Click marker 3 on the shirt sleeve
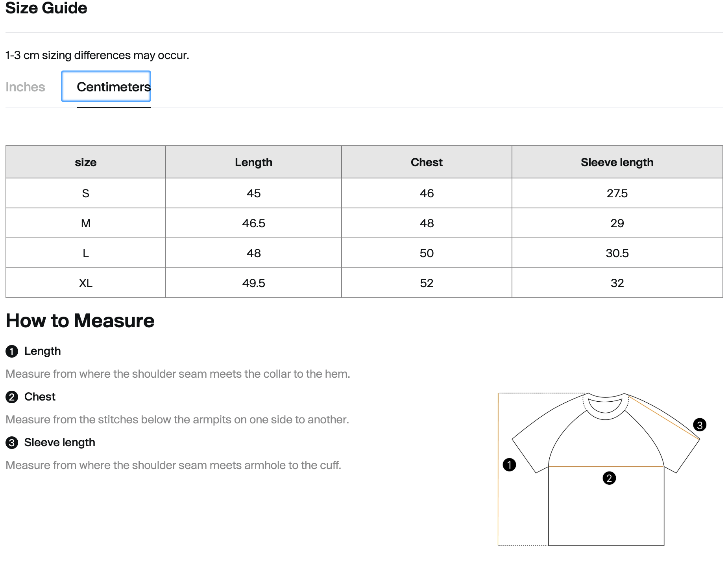The height and width of the screenshot is (575, 728). (x=700, y=425)
